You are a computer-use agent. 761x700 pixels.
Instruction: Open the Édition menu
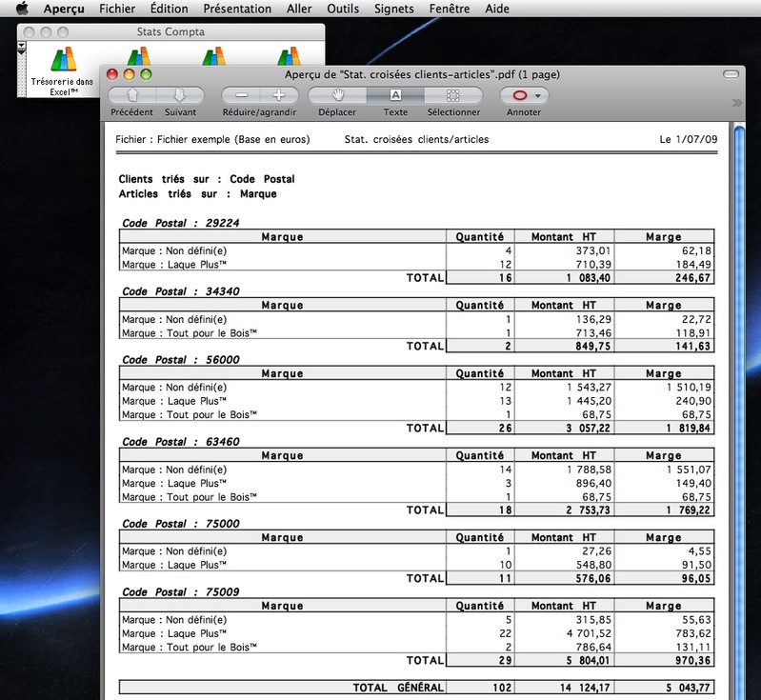click(169, 9)
